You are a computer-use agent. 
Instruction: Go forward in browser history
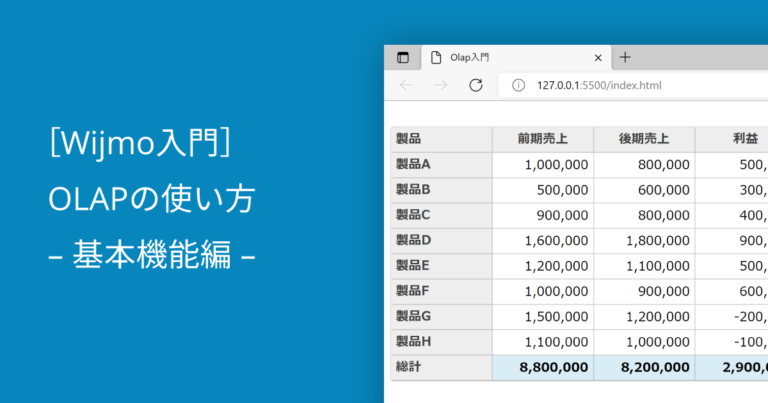click(x=441, y=85)
